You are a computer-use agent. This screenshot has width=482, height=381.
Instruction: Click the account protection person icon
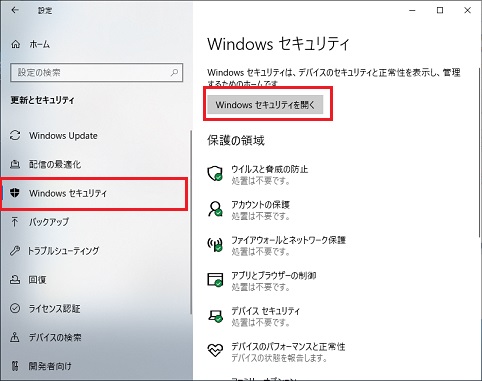[215, 209]
